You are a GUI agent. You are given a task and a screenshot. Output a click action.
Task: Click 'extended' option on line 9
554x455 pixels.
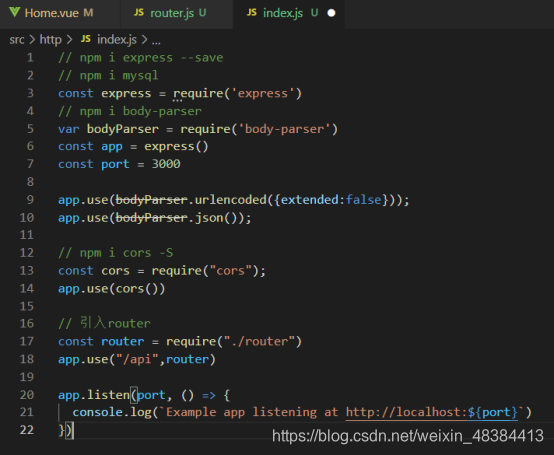[310, 200]
